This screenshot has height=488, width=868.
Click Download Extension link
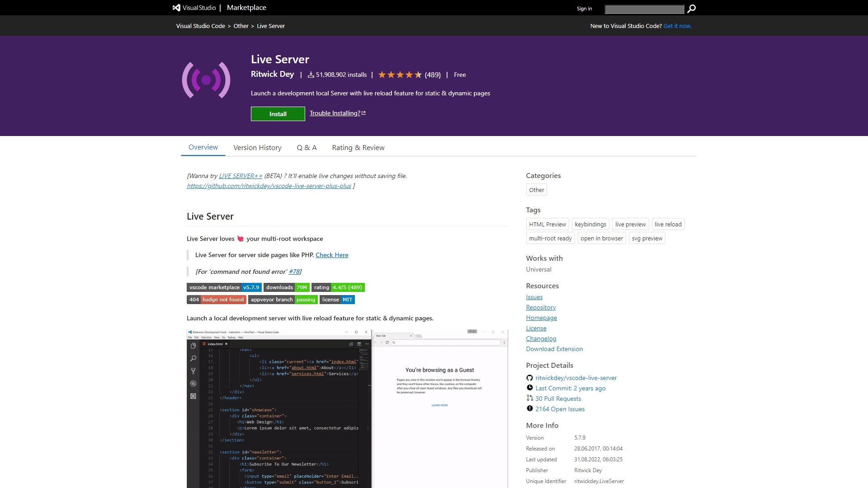coord(554,349)
